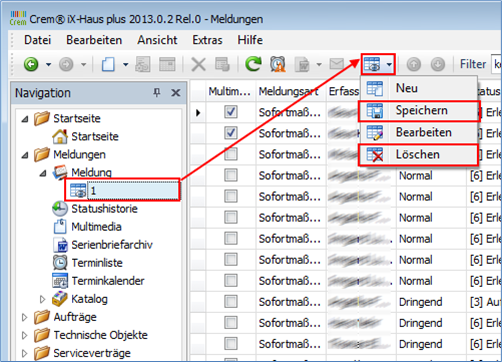Open Statushistorie in the navigation tree

(x=104, y=209)
